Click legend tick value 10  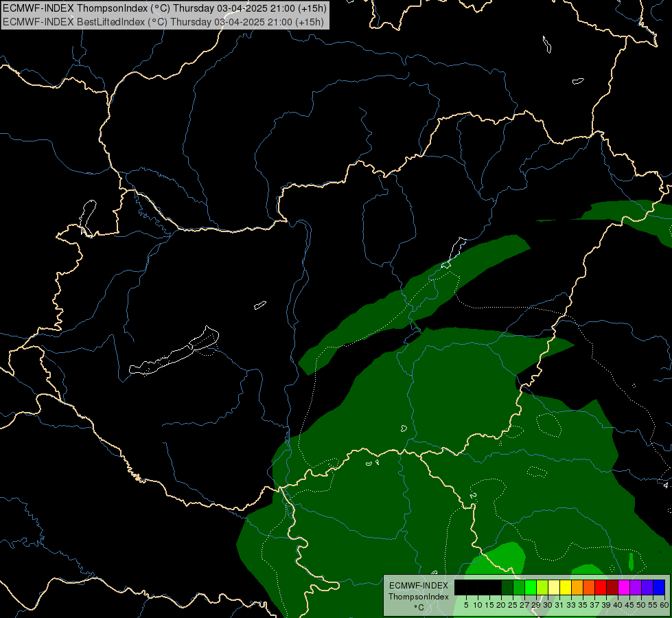click(478, 605)
